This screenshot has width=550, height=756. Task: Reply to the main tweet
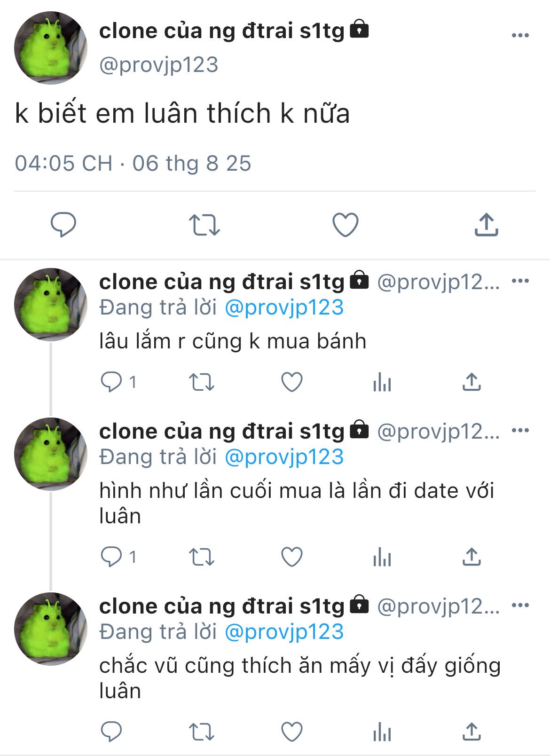tap(63, 224)
